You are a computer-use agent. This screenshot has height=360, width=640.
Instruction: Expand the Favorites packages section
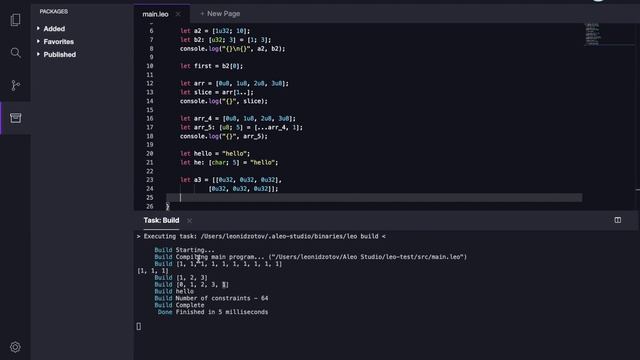click(38, 41)
